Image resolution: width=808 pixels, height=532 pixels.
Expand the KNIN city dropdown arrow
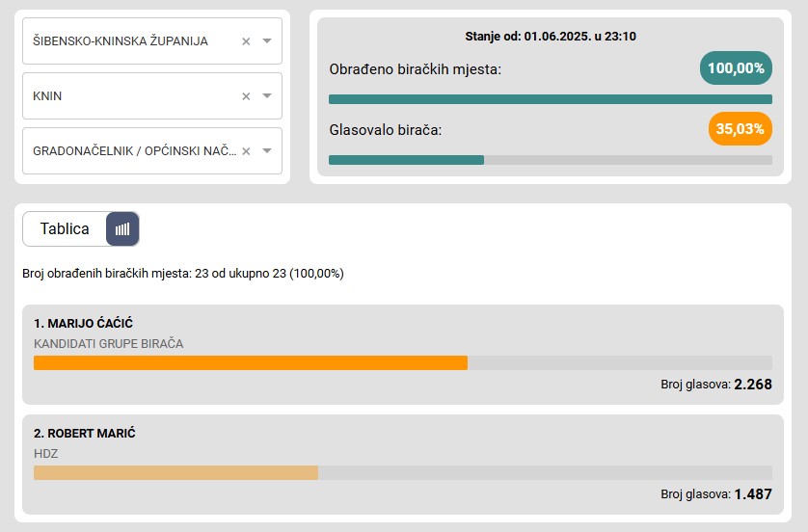267,95
